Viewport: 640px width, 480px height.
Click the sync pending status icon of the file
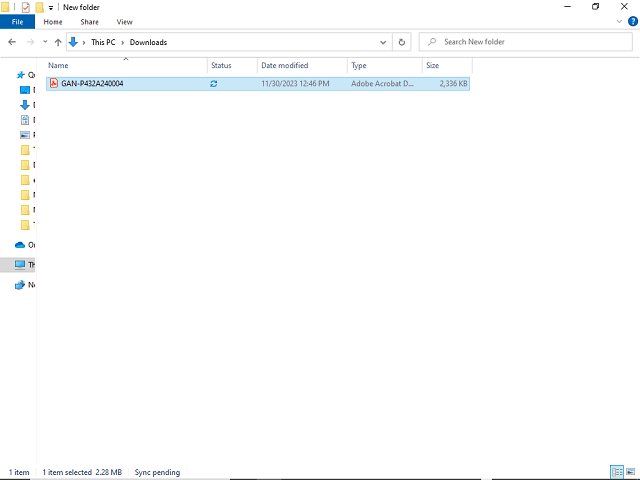(213, 84)
